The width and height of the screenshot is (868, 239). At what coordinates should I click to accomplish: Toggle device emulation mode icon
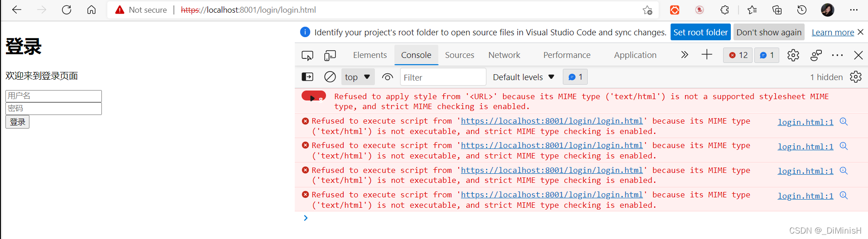330,55
